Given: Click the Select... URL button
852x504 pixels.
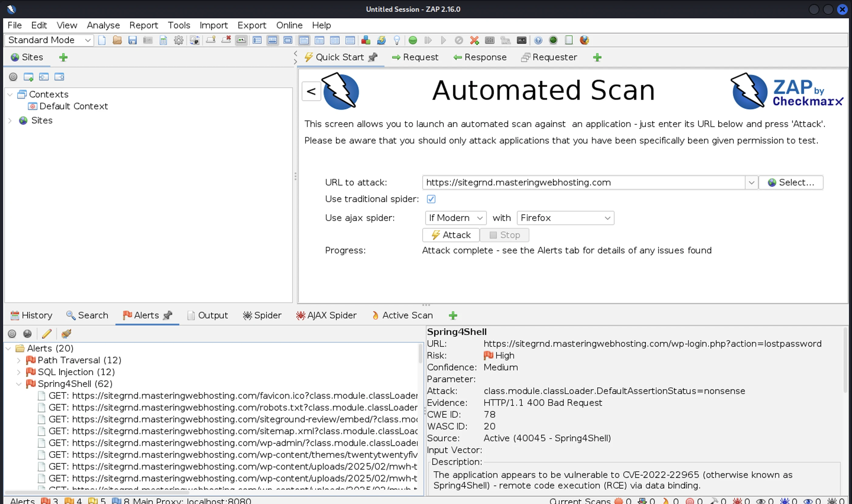Looking at the screenshot, I should pyautogui.click(x=791, y=183).
